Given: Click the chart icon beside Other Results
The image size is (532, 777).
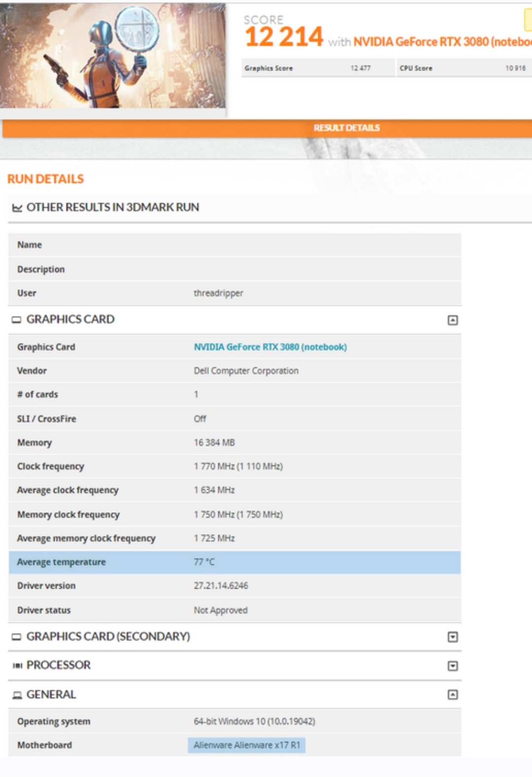Looking at the screenshot, I should pos(17,208).
